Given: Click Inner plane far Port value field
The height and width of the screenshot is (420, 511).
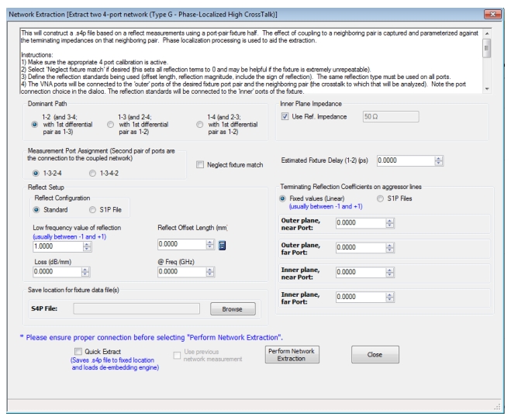Looking at the screenshot, I should click(361, 297).
